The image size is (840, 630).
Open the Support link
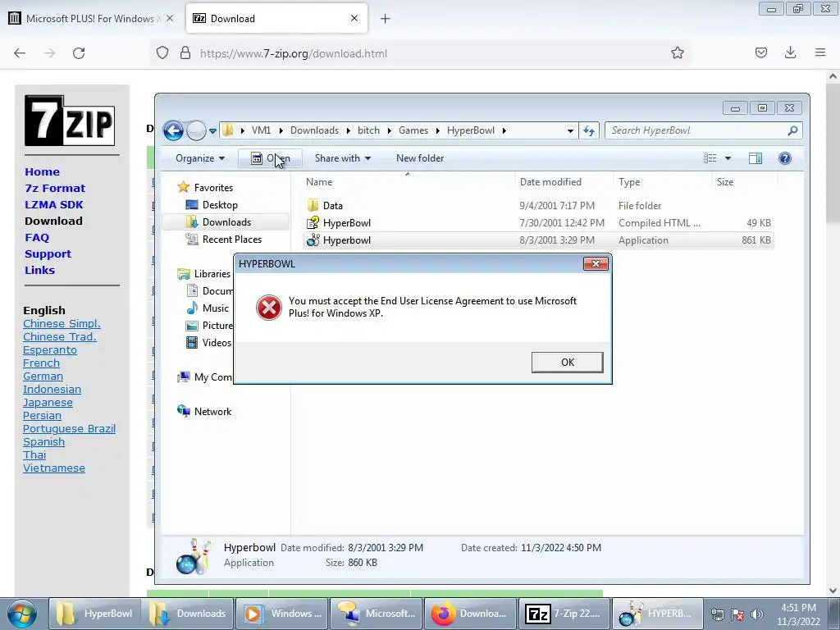click(x=48, y=254)
